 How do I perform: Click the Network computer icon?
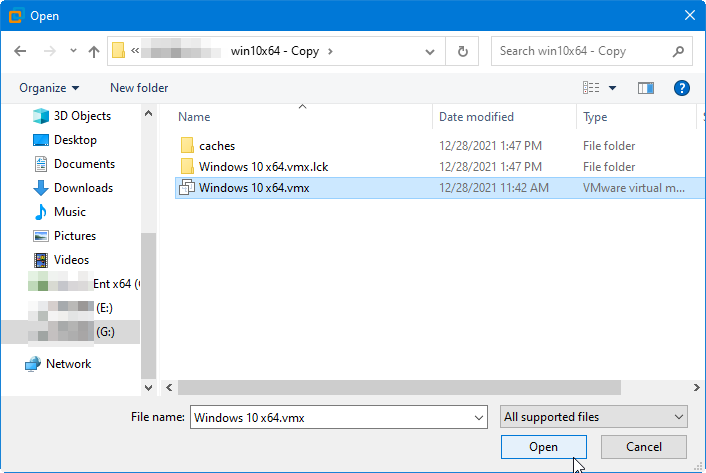33,364
